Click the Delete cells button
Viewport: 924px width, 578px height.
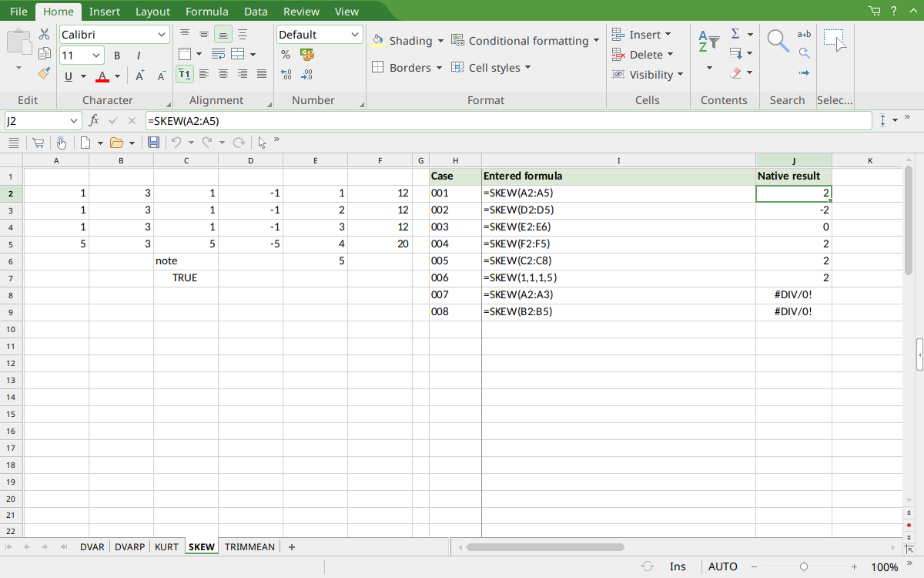point(642,55)
